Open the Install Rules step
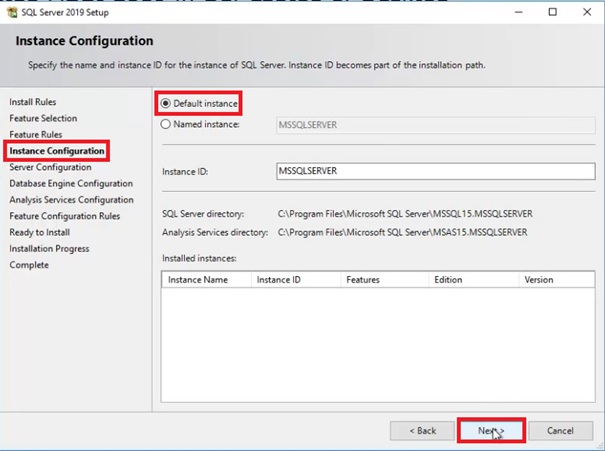This screenshot has width=605, height=451. [x=33, y=102]
